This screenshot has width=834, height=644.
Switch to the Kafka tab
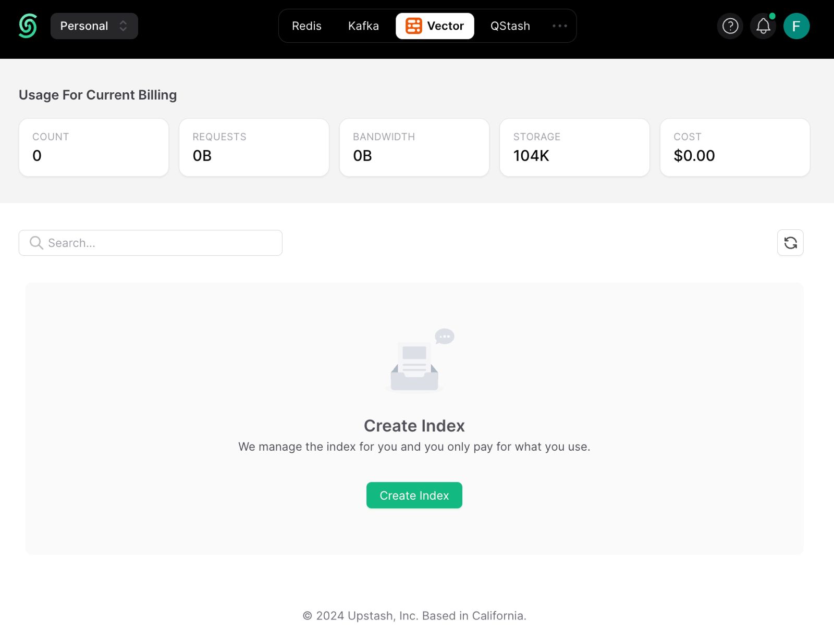[x=363, y=26]
